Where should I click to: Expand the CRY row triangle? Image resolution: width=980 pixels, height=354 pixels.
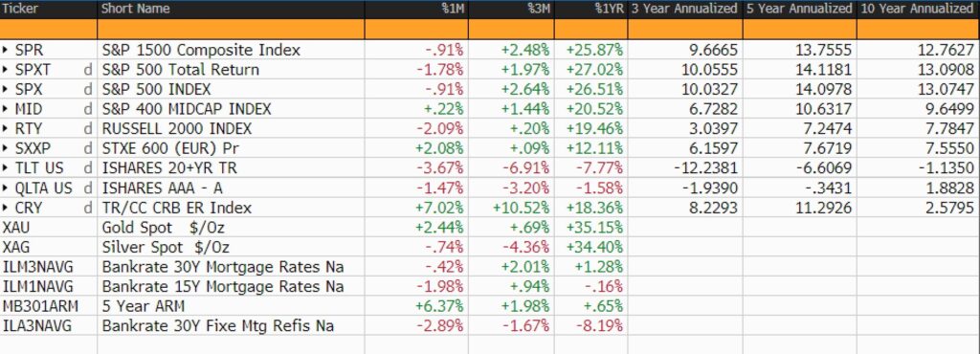(6, 208)
